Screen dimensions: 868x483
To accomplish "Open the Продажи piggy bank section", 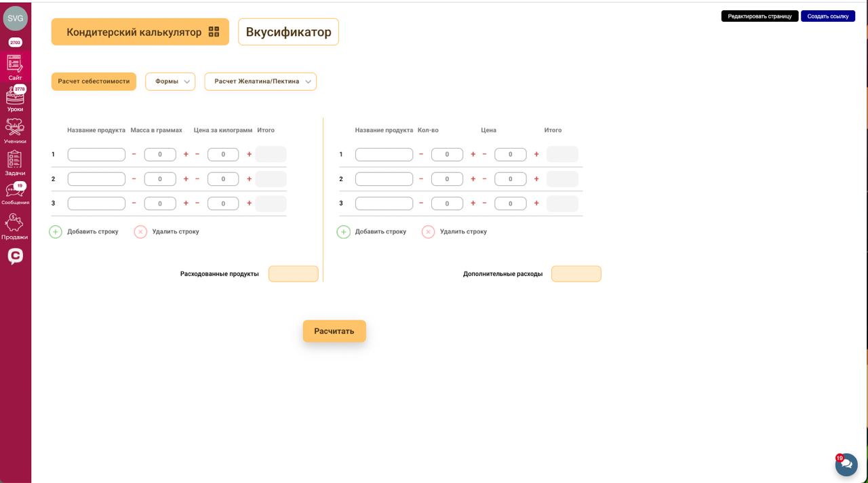I will pyautogui.click(x=15, y=227).
